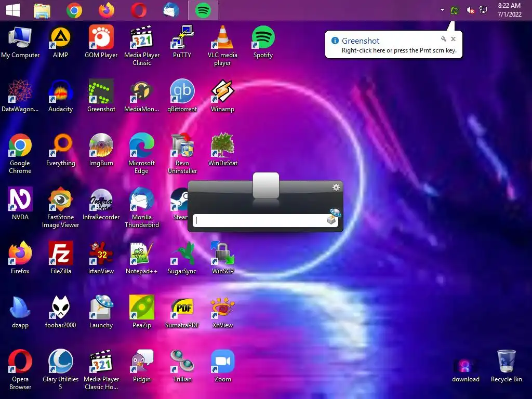This screenshot has width=532, height=399.
Task: Launch Audacity from the desktop
Action: click(60, 96)
